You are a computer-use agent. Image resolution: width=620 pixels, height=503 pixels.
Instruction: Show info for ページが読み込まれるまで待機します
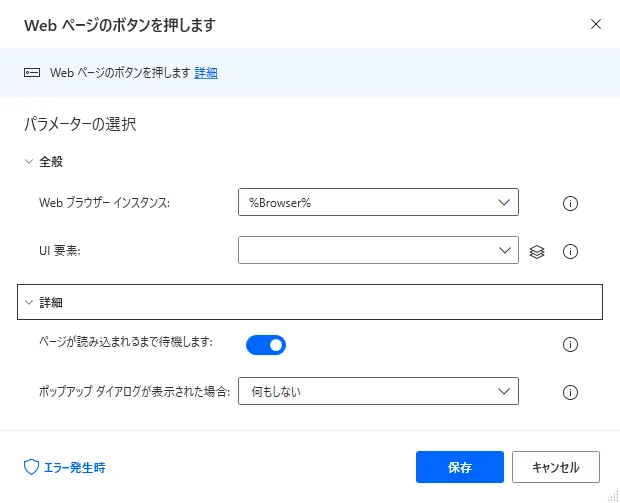(571, 345)
